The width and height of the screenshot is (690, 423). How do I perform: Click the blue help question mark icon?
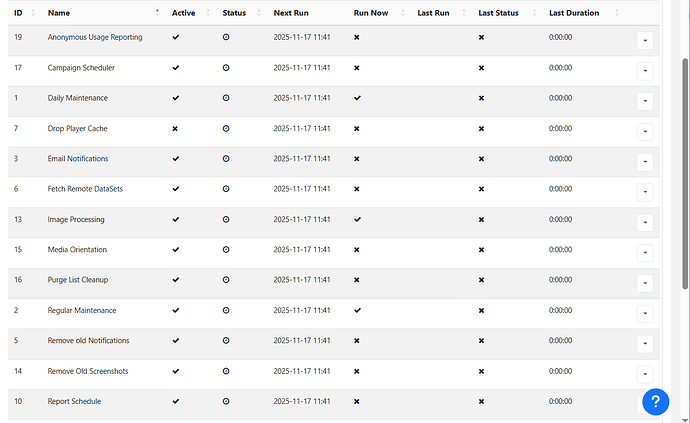(x=655, y=401)
